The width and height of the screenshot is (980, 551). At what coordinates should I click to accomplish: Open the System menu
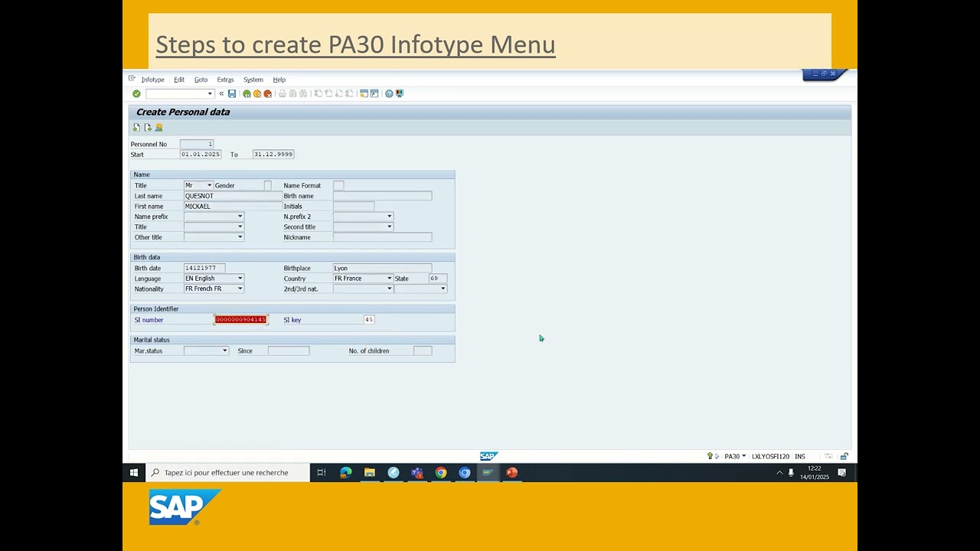(253, 80)
